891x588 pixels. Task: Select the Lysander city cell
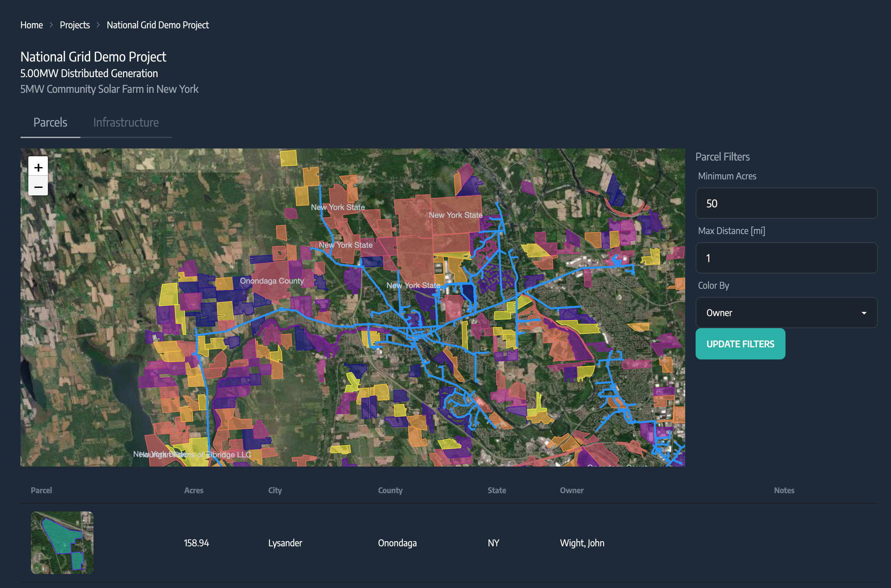click(x=285, y=543)
